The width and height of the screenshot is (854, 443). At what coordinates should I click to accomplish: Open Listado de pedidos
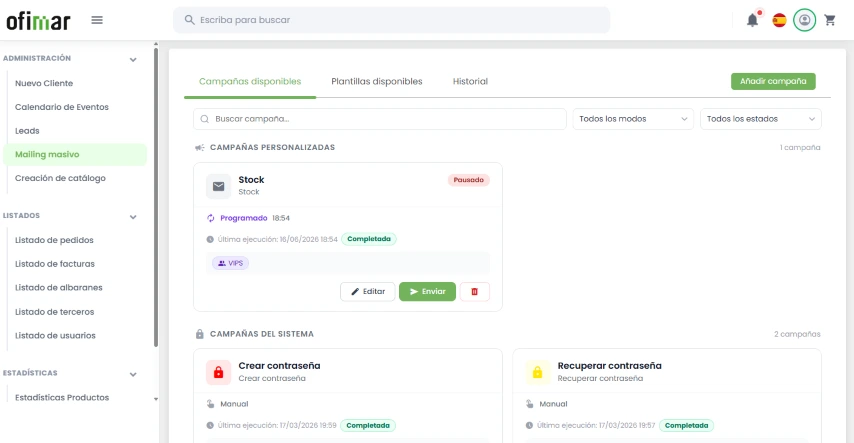54,240
